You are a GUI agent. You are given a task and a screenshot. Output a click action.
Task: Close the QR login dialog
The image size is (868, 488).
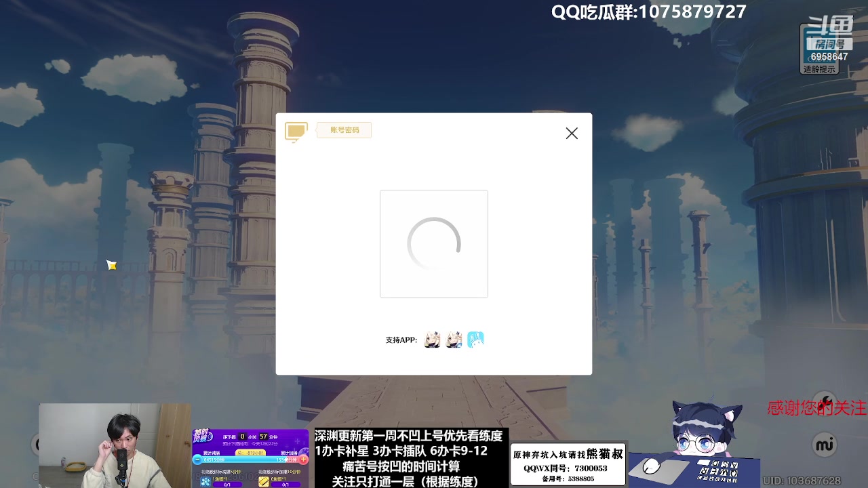click(572, 134)
